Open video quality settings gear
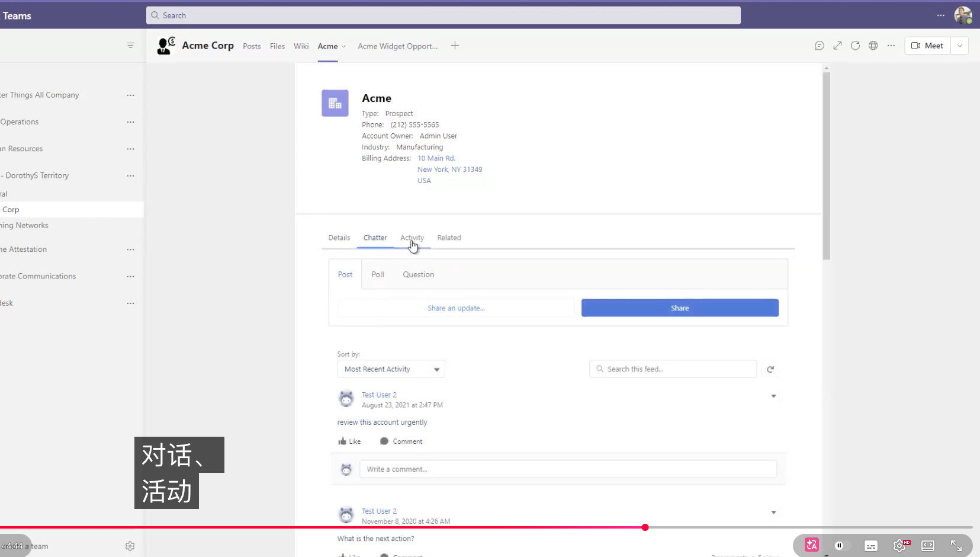Screen dimensions: 980x557 pos(901,545)
